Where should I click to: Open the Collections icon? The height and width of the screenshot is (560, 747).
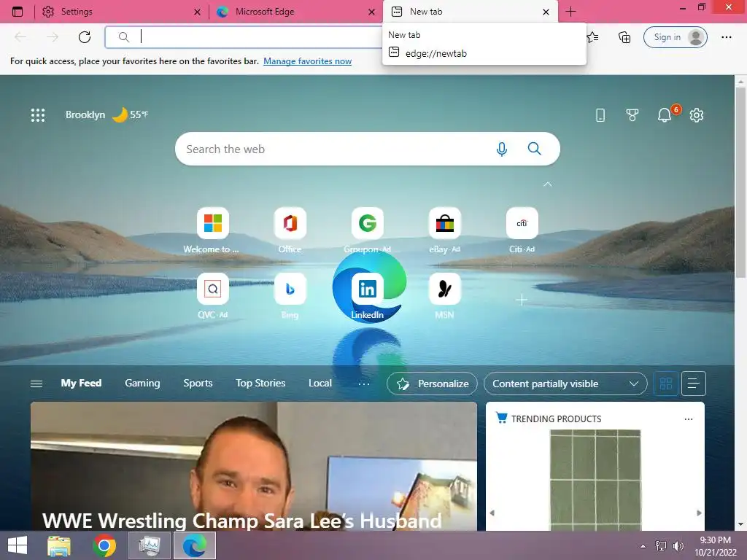pyautogui.click(x=624, y=37)
